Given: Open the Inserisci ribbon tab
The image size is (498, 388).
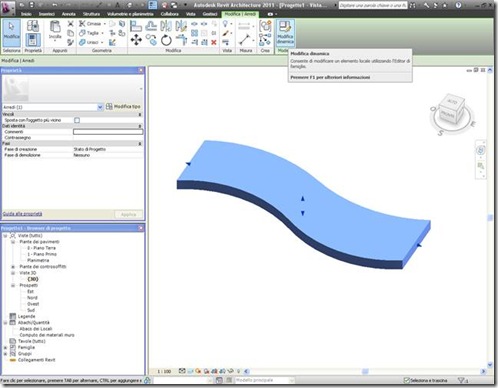Looking at the screenshot, I should tap(47, 14).
